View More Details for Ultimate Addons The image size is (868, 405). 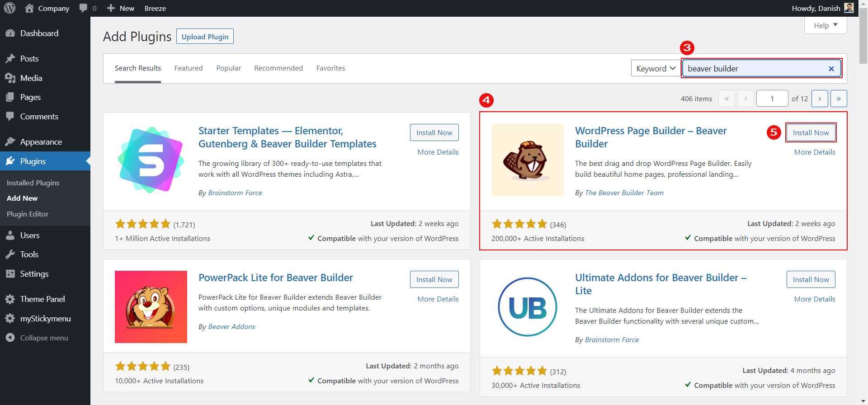click(x=815, y=299)
